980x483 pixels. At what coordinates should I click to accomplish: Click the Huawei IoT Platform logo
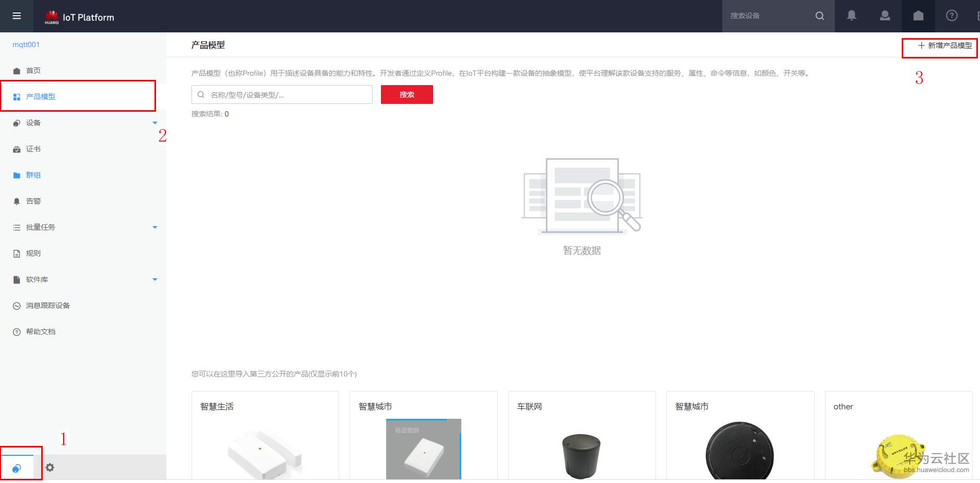pos(78,16)
